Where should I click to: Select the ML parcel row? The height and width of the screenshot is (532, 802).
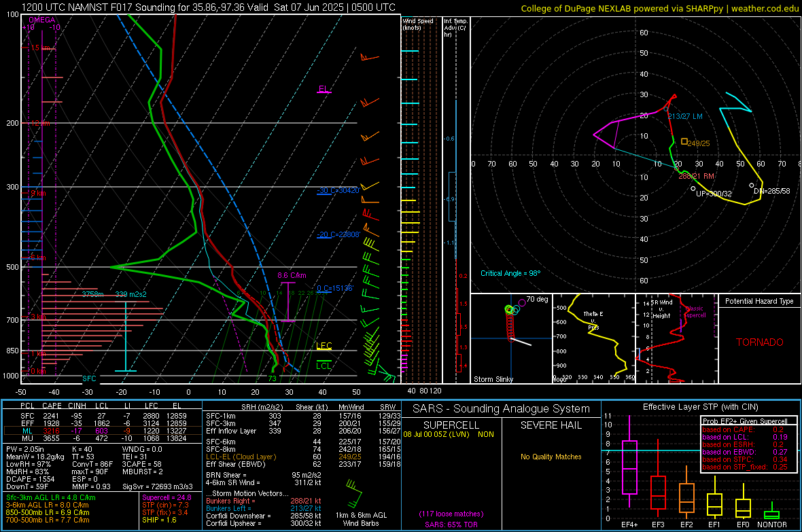pyautogui.click(x=103, y=431)
